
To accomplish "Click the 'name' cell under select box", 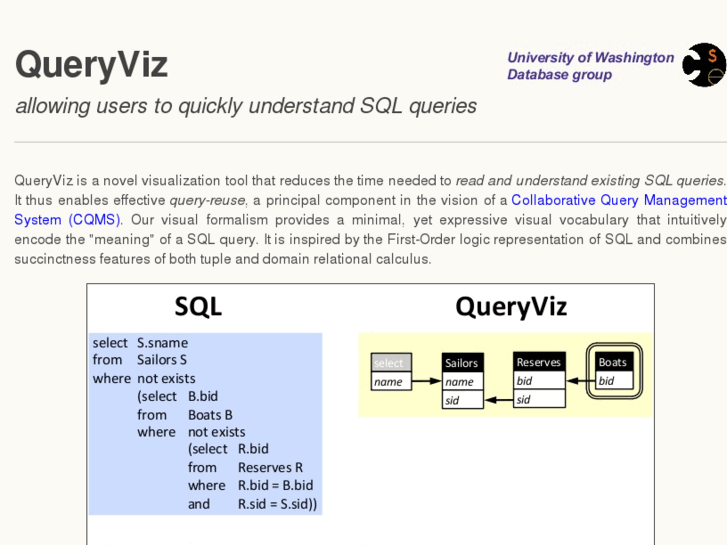I will (x=391, y=381).
